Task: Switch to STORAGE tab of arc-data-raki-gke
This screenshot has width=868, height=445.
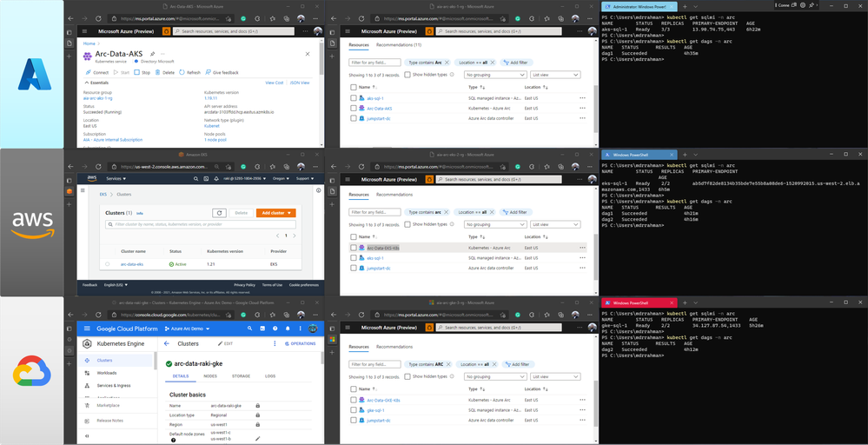Action: [241, 376]
